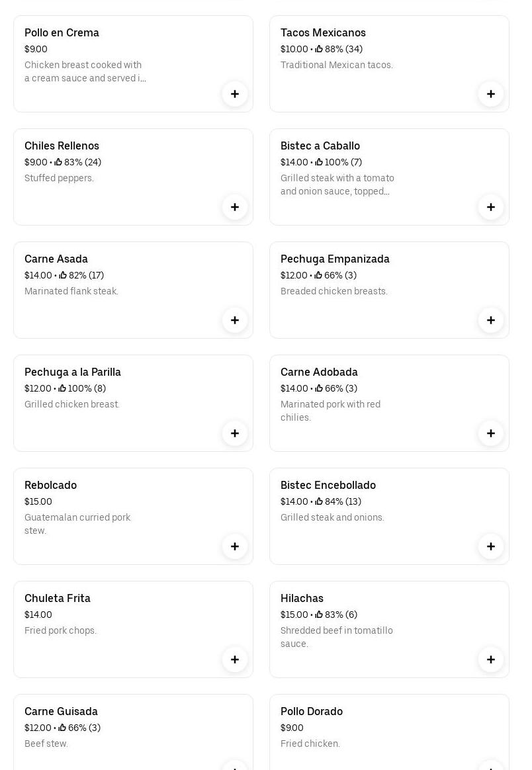Image resolution: width=532 pixels, height=770 pixels.
Task: Select the Rebolcado item name
Action: pyautogui.click(x=50, y=485)
